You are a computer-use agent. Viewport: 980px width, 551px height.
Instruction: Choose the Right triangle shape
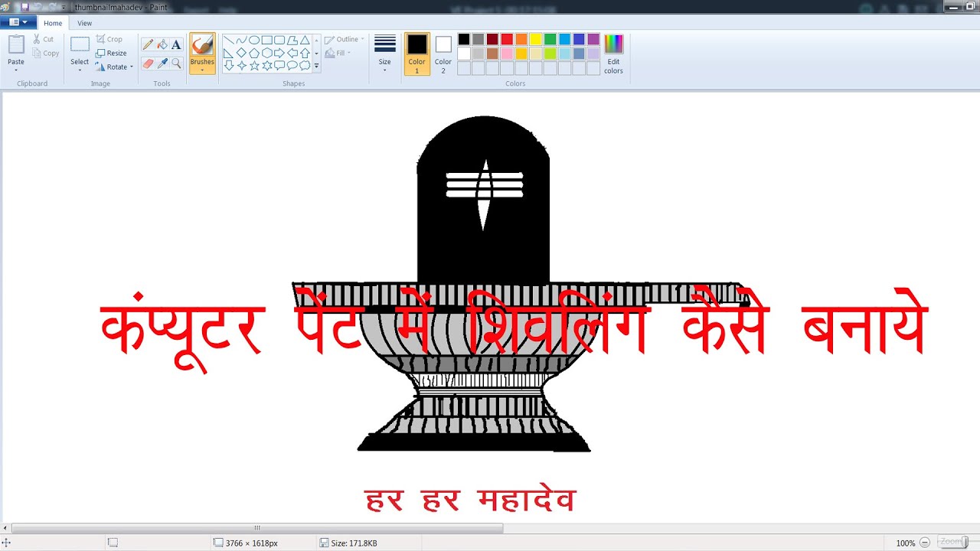228,53
